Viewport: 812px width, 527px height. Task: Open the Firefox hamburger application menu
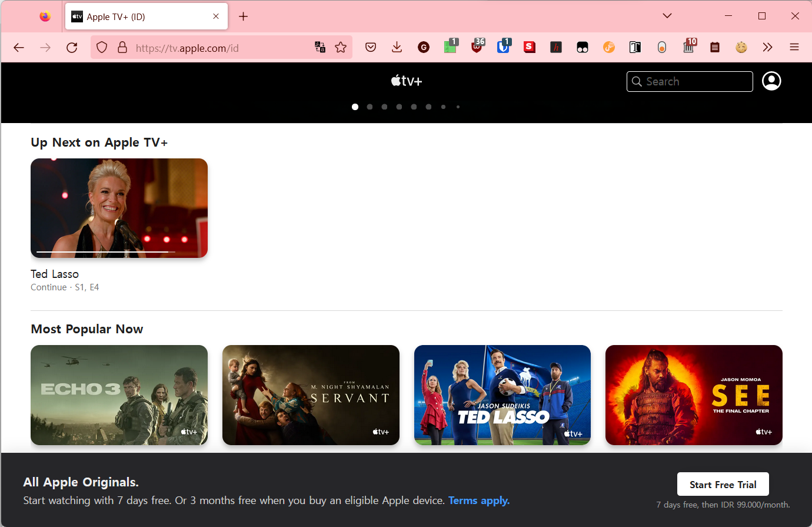[794, 48]
